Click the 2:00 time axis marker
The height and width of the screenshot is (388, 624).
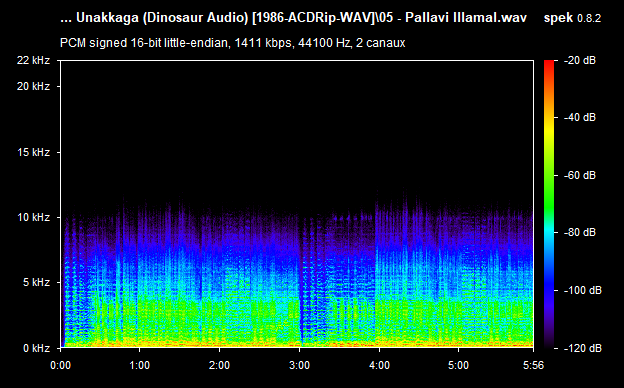219,365
